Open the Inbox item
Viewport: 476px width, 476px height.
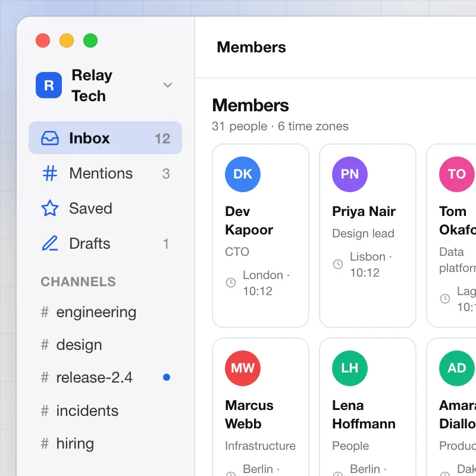tap(105, 138)
